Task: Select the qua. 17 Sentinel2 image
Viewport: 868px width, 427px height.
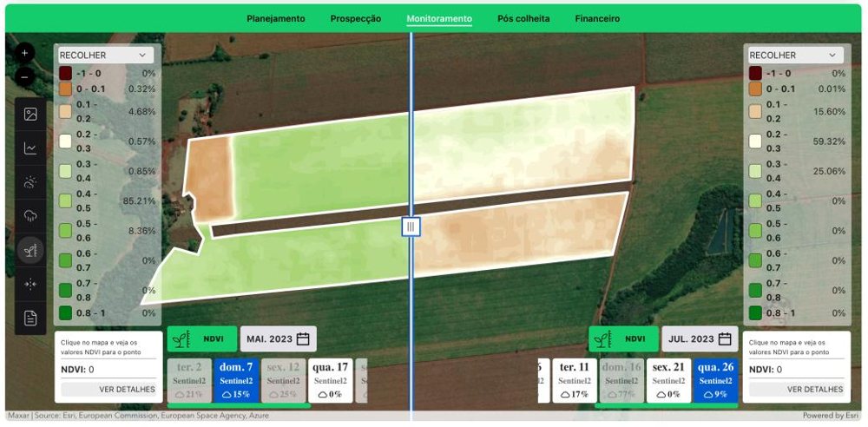Action: click(331, 380)
